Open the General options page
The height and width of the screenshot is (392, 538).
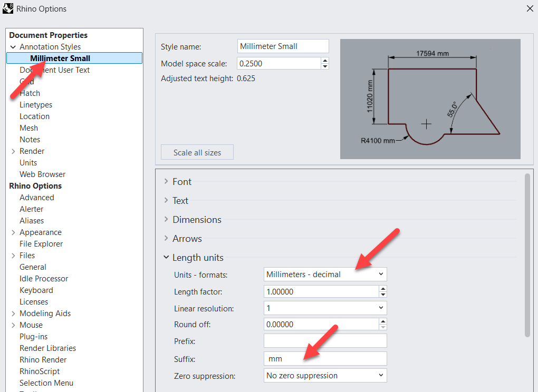click(x=33, y=267)
